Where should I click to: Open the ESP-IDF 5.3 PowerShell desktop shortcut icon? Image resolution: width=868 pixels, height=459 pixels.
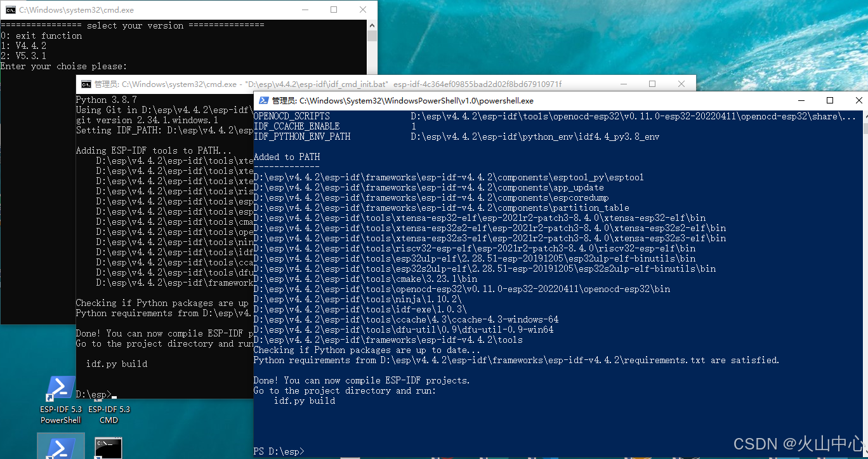61,389
